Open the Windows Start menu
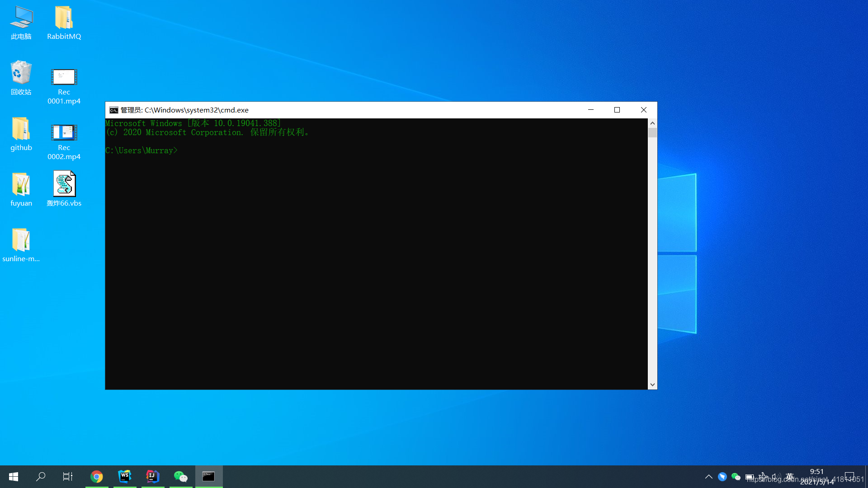 14,476
